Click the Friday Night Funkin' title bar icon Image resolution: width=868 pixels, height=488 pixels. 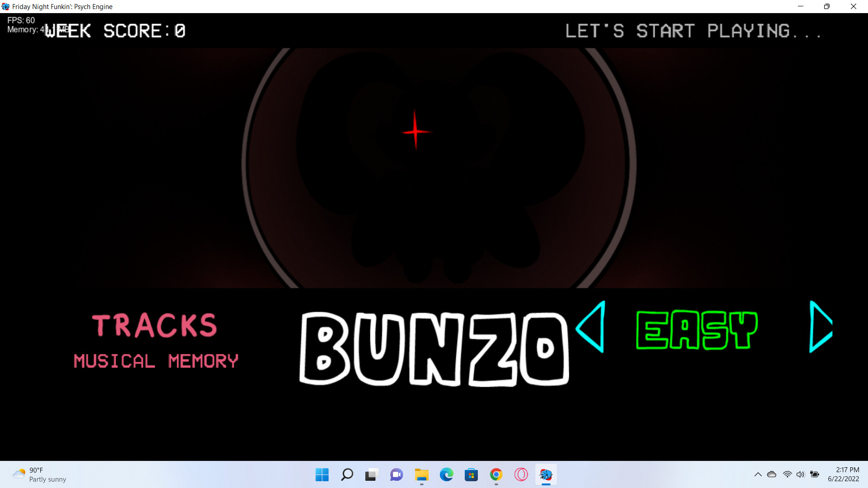[5, 6]
